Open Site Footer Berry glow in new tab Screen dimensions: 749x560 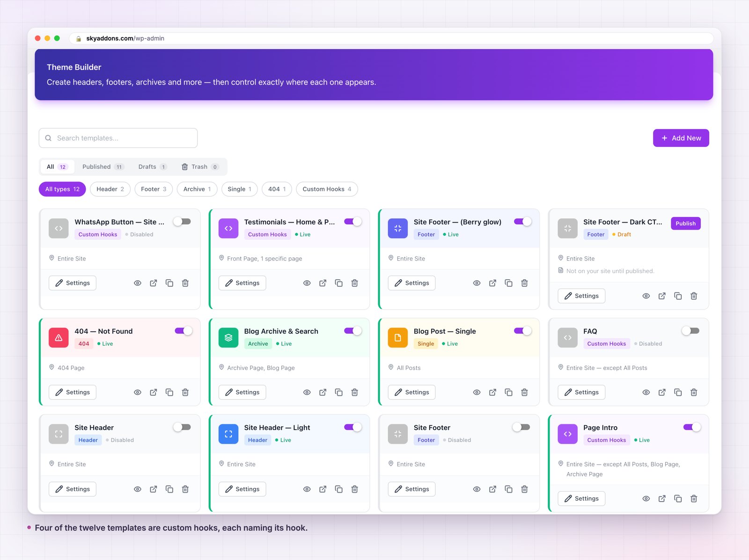pos(492,283)
